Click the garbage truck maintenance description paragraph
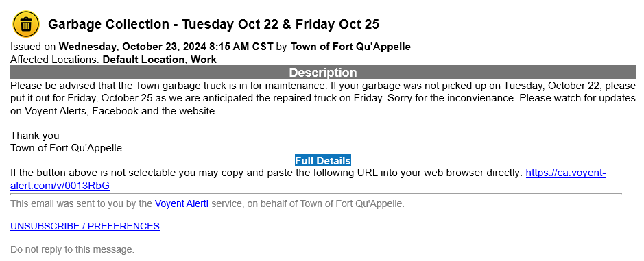This screenshot has height=261, width=644. 323,99
